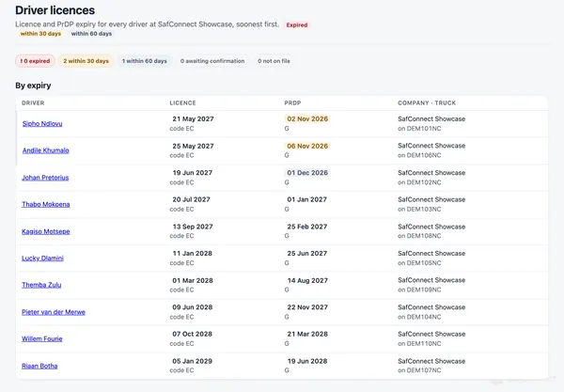Click PrDP date 25 Jun 2027
The height and width of the screenshot is (392, 564).
(x=307, y=254)
